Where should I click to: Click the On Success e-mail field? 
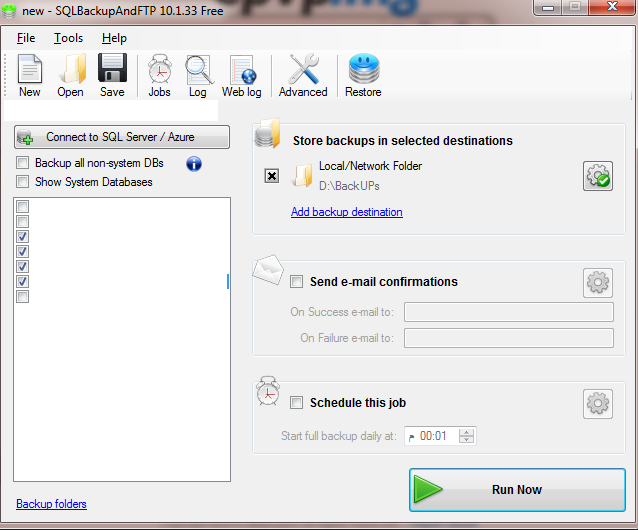(x=509, y=312)
